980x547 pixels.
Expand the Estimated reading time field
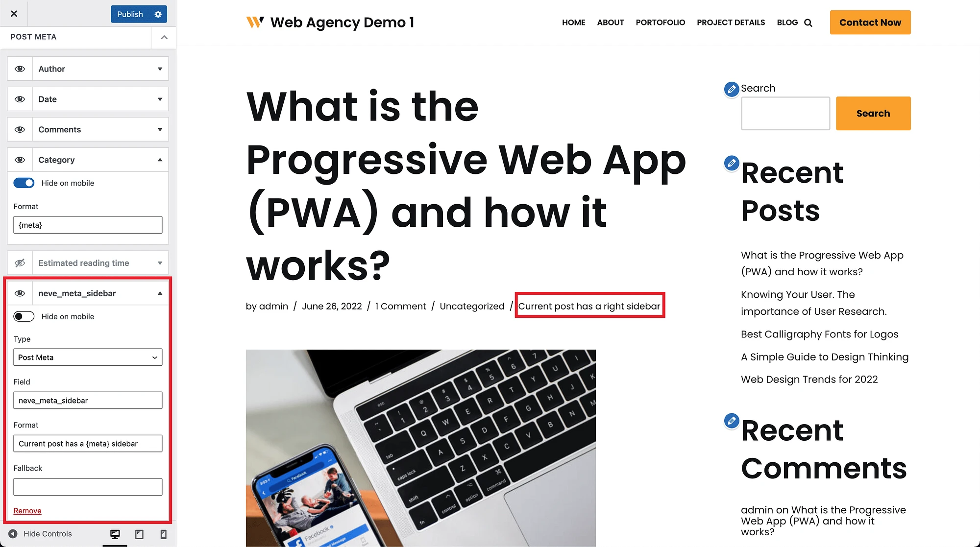click(160, 262)
